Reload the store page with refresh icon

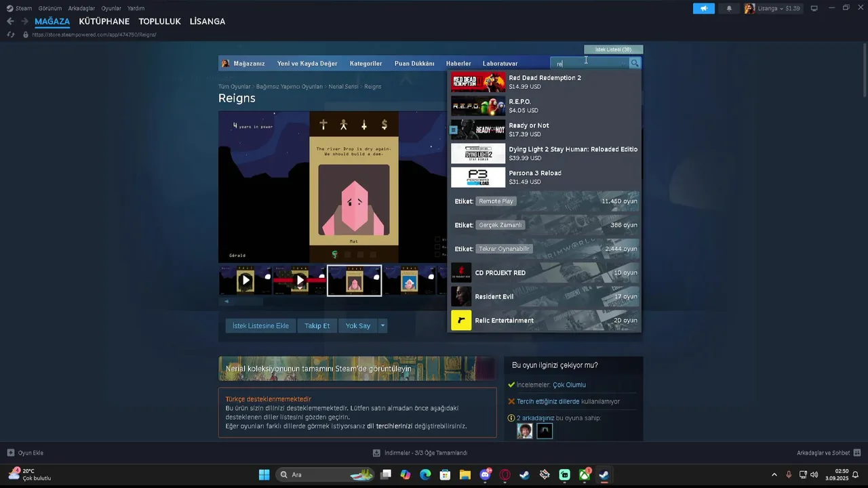(x=11, y=35)
